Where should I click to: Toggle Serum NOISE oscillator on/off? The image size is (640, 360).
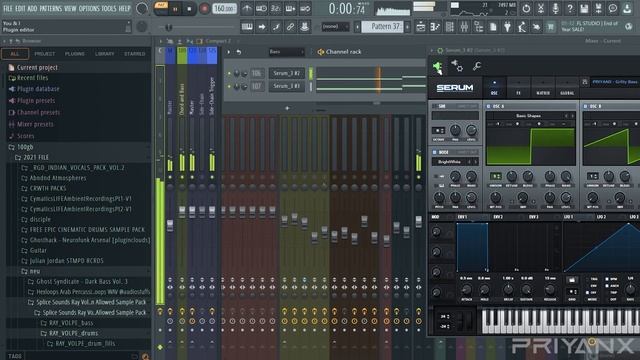point(435,152)
